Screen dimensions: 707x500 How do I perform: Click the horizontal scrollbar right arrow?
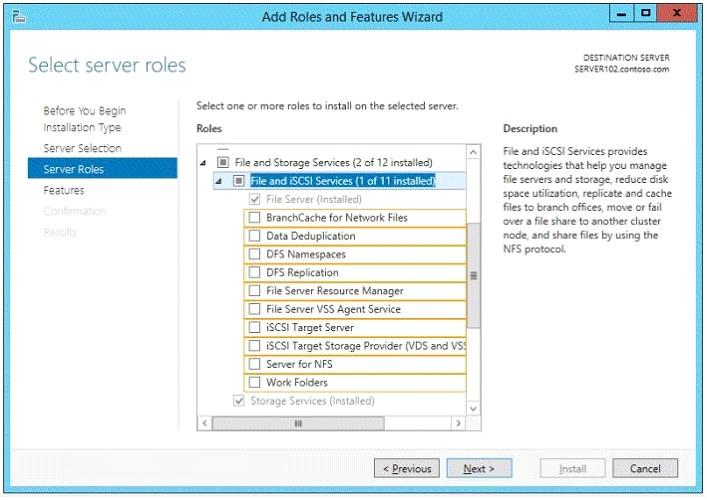459,423
